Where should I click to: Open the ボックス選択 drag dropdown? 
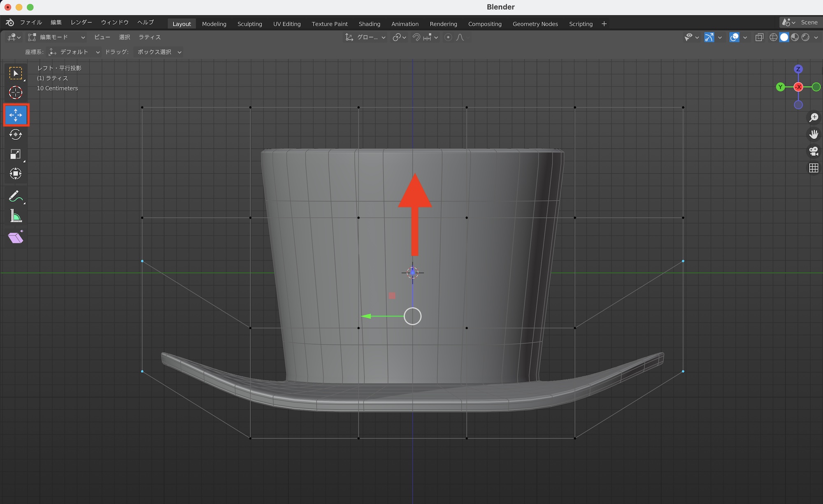[159, 52]
